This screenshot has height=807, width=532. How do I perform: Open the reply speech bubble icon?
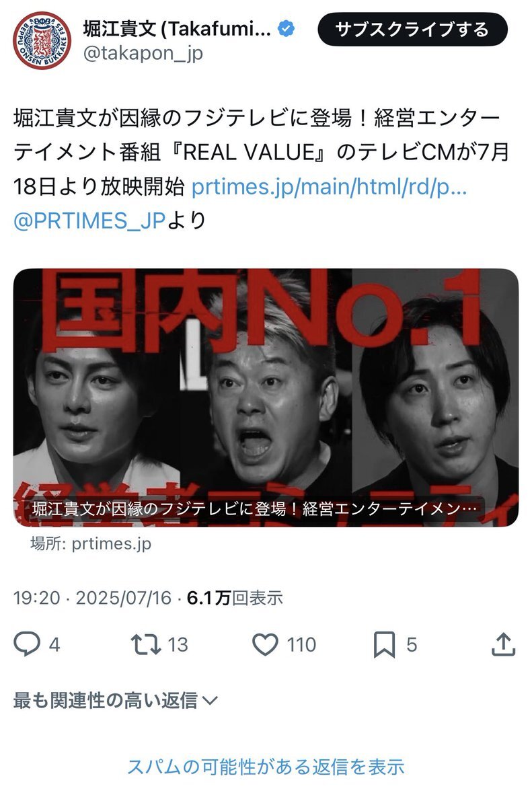(28, 645)
